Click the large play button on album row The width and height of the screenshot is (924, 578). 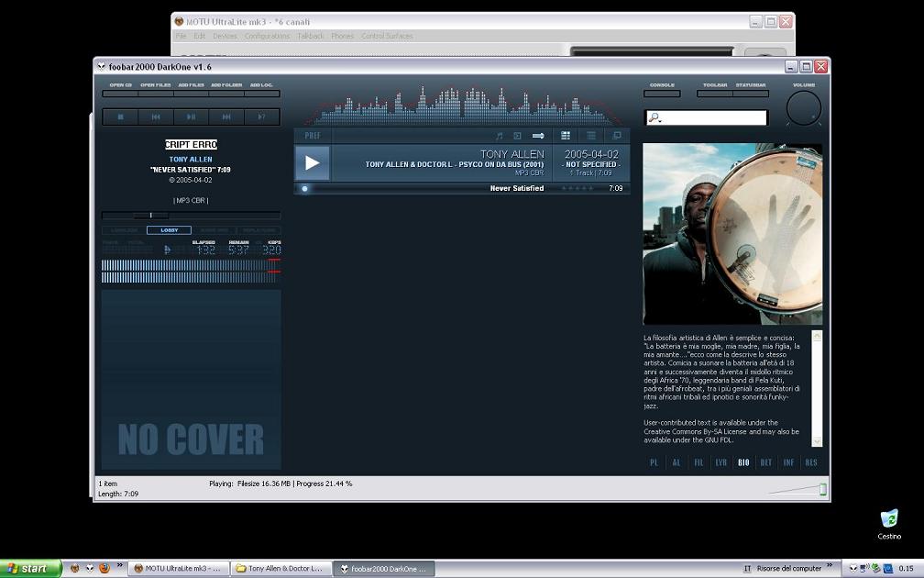(313, 162)
